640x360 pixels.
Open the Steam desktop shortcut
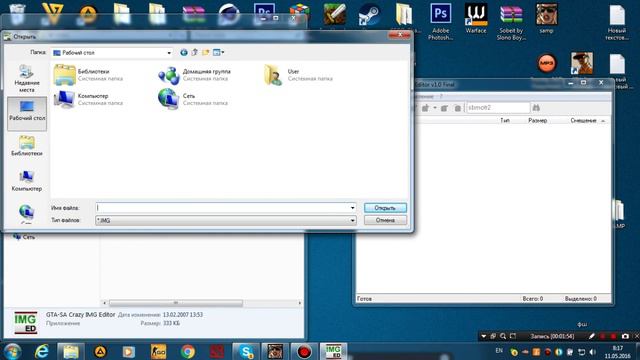pyautogui.click(x=369, y=14)
